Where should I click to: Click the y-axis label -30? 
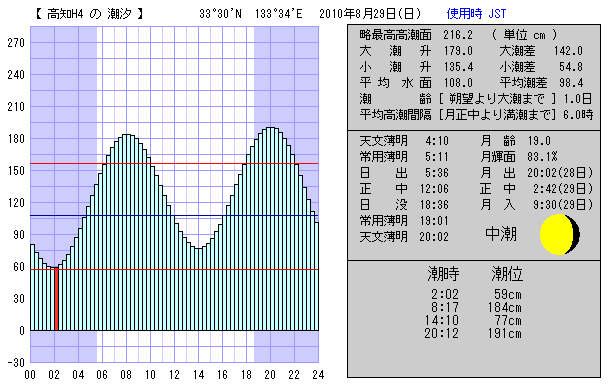click(x=16, y=363)
